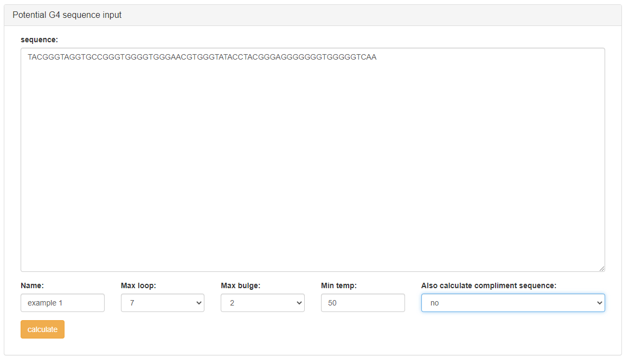Click the 'Potential G4 sequence input' panel header
Image resolution: width=629 pixels, height=364 pixels.
(x=67, y=15)
